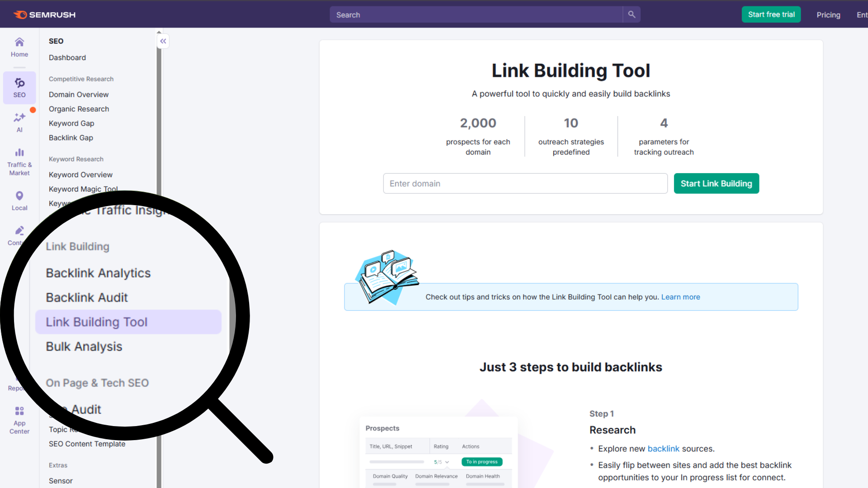Open Traffic & Market from the sidebar
This screenshot has width=868, height=488.
pos(19,160)
